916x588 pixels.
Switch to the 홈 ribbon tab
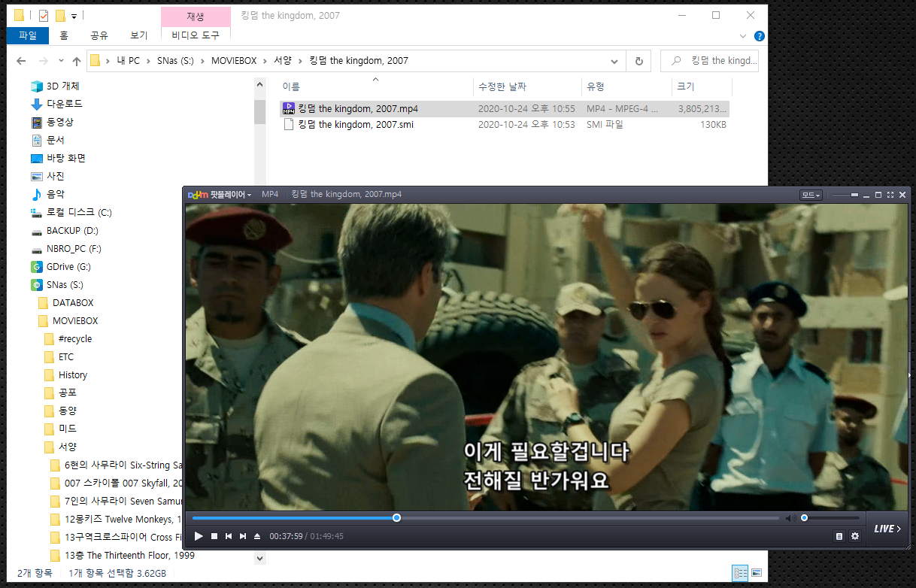point(64,35)
